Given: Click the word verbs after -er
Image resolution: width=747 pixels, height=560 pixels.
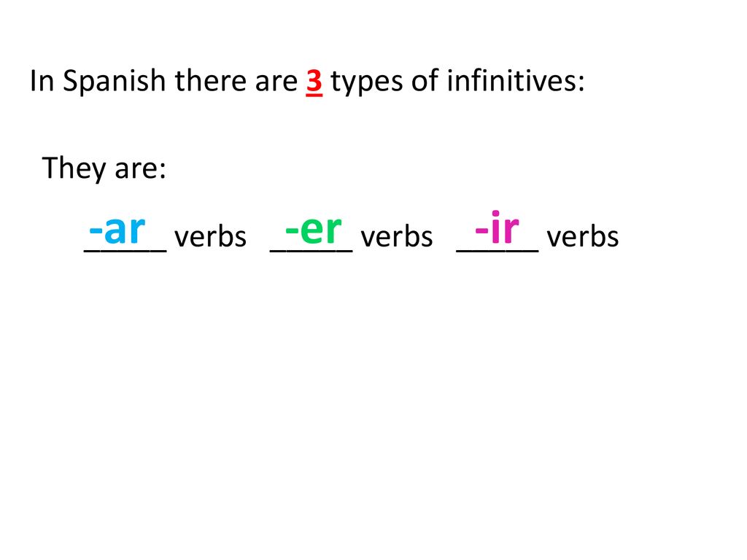Looking at the screenshot, I should pos(397,237).
